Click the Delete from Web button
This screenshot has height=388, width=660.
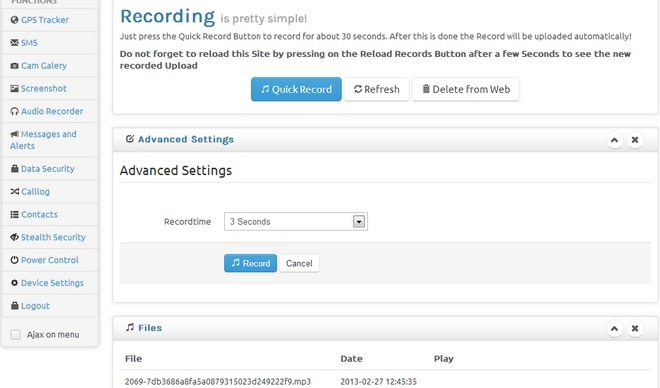(466, 89)
